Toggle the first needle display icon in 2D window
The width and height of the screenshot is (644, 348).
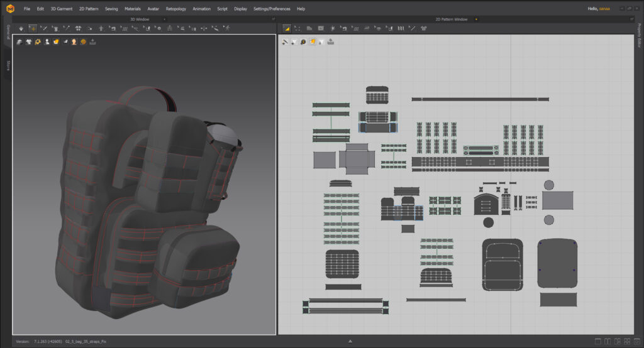pos(285,42)
